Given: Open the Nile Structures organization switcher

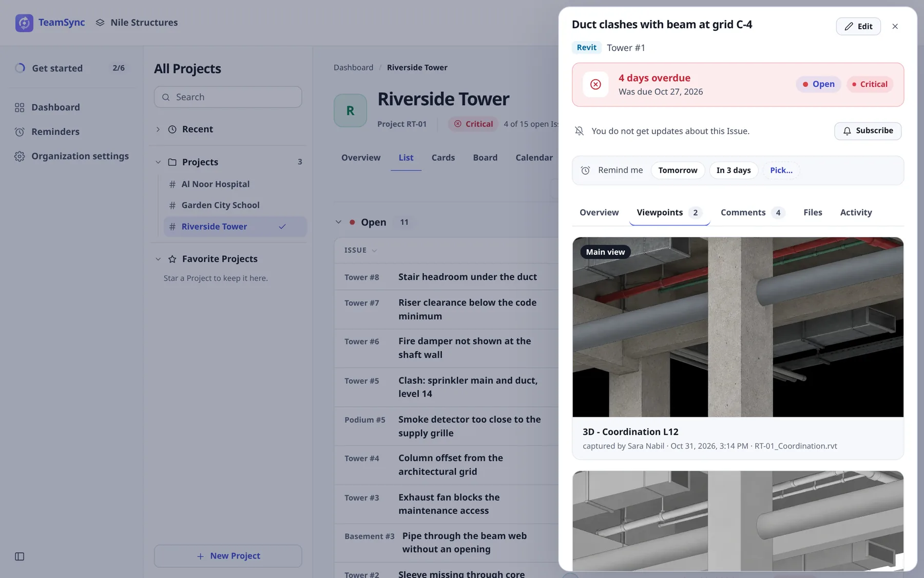Looking at the screenshot, I should (x=137, y=23).
